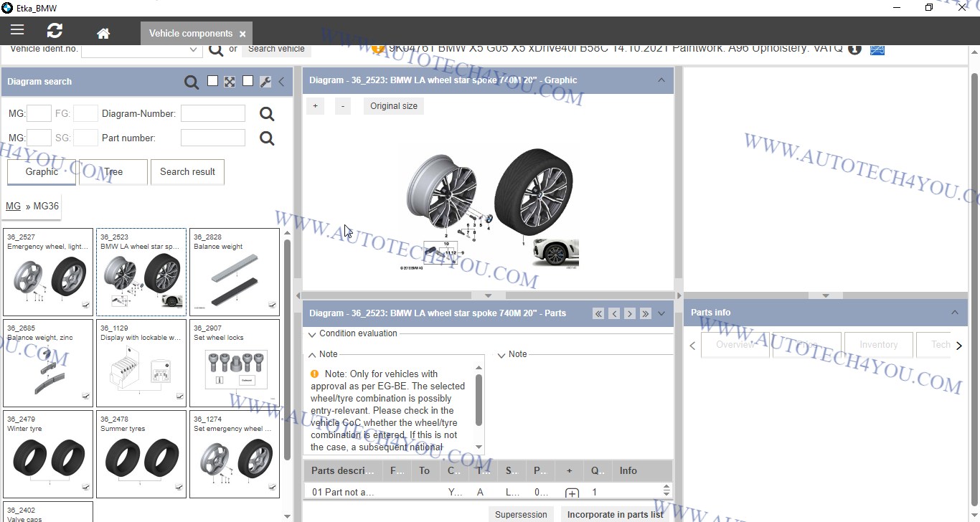Click Incorporate in parts list button
Screen dimensions: 980x522
(615, 514)
